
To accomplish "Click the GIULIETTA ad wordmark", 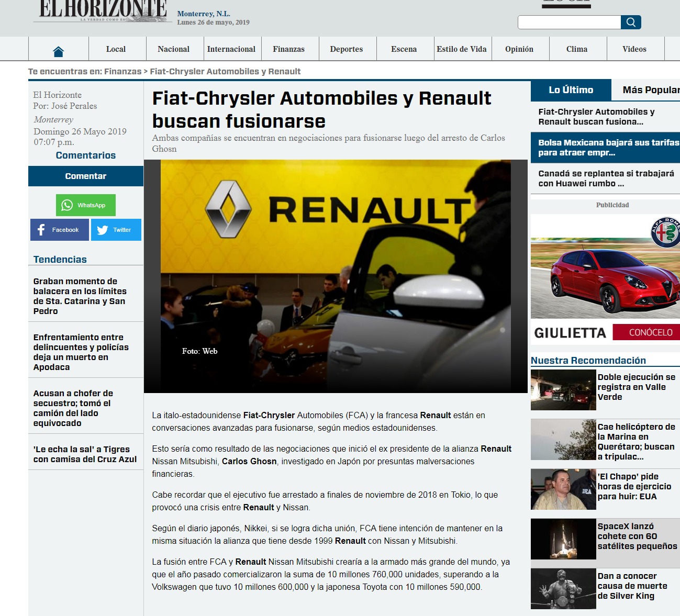I will (x=570, y=333).
